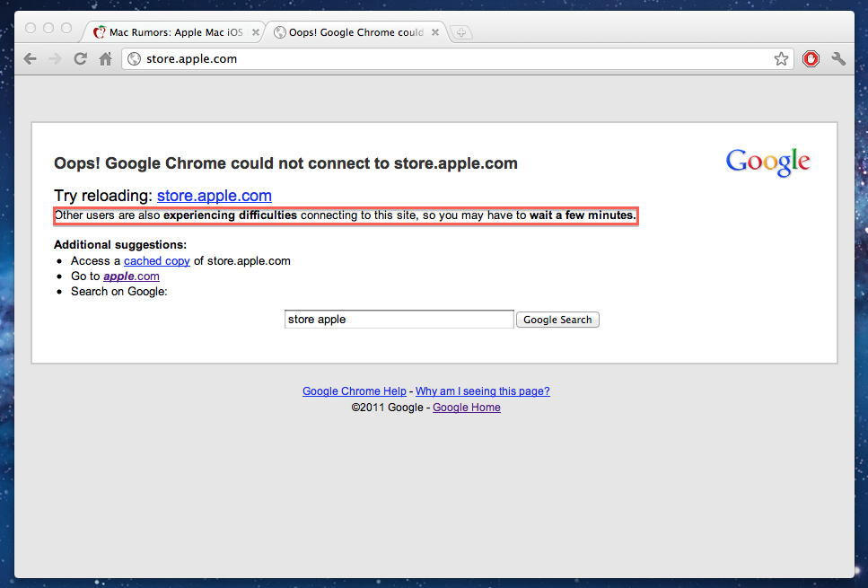Zoom the window with the third window control
Screen dimensions: 868x588
click(x=66, y=28)
